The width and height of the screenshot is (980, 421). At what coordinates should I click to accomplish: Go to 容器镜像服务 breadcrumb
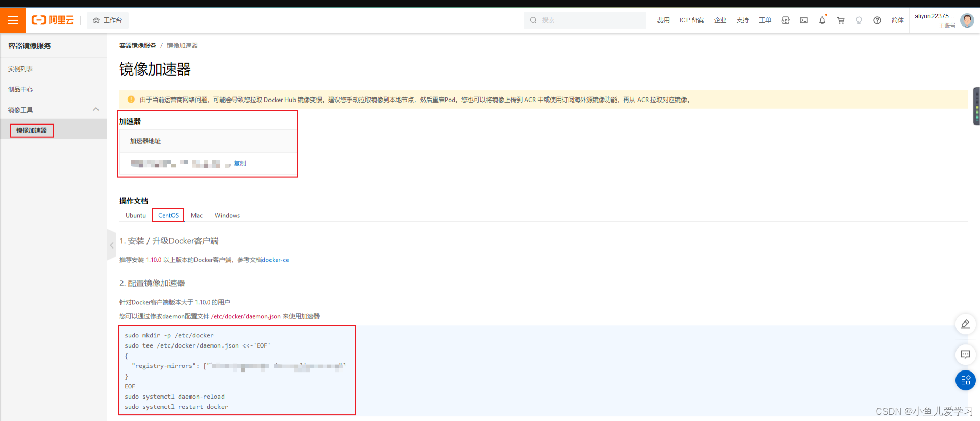point(138,46)
